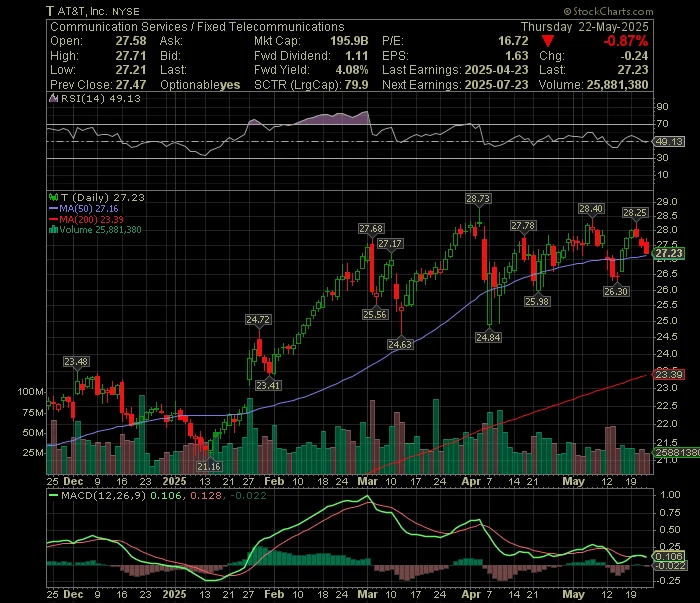Click the Low value 27.21
The width and height of the screenshot is (700, 603).
[131, 70]
